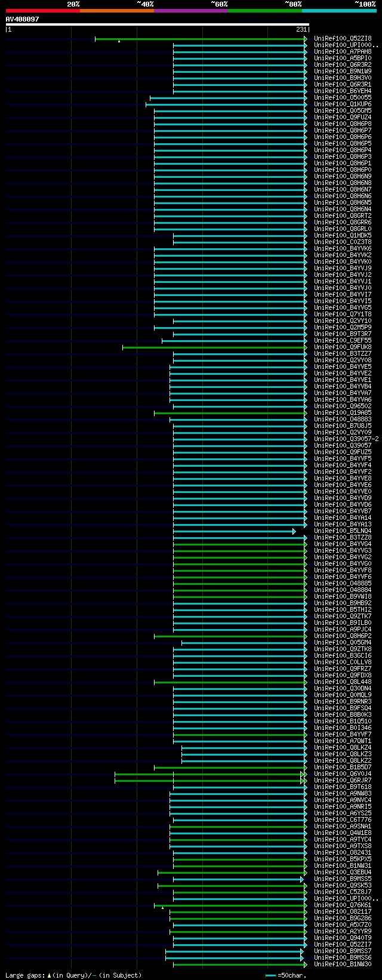The height and width of the screenshot is (980, 382).
Task: Choose hit UniRef100_Q2M5P9
Action: pyautogui.click(x=343, y=327)
